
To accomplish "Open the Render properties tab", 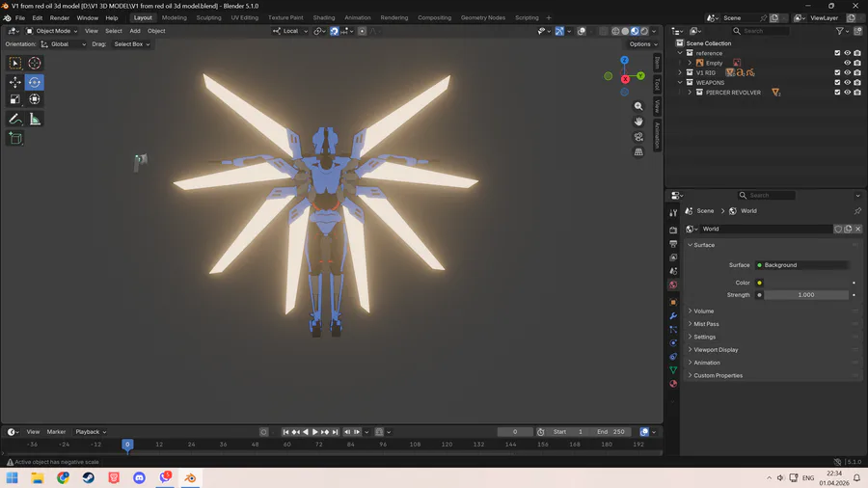I will (x=673, y=230).
